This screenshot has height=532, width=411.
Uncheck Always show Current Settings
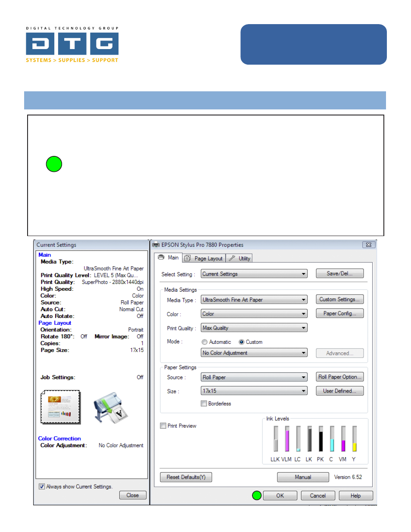[x=42, y=487]
